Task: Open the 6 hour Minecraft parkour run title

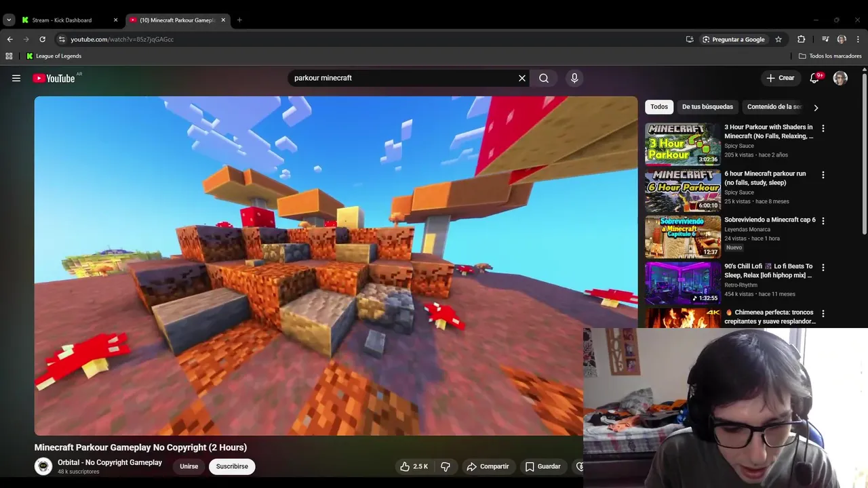Action: pos(765,178)
